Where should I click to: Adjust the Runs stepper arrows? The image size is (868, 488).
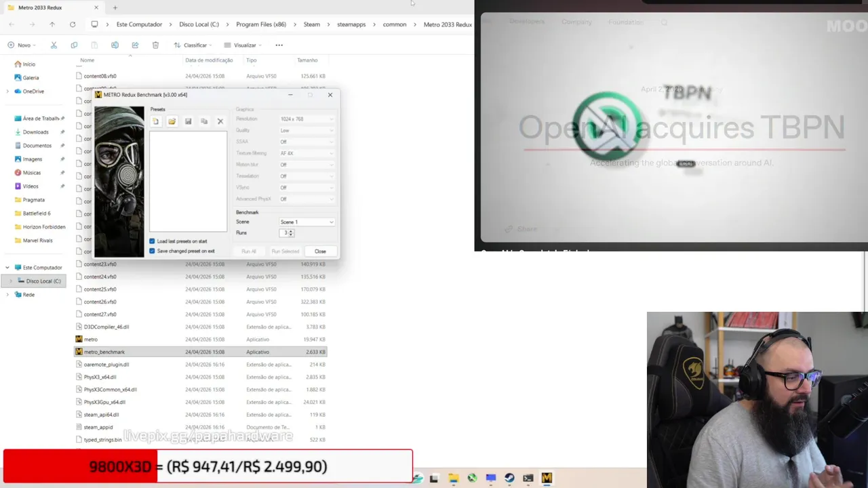point(291,233)
